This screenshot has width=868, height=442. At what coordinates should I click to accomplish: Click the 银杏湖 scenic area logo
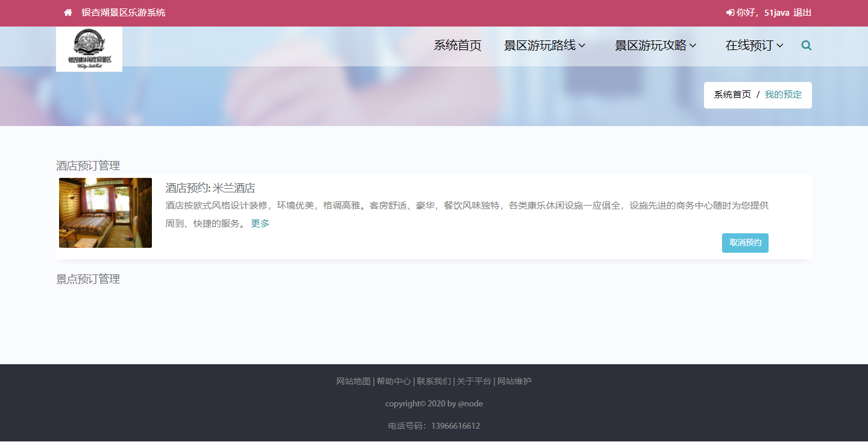click(x=89, y=49)
